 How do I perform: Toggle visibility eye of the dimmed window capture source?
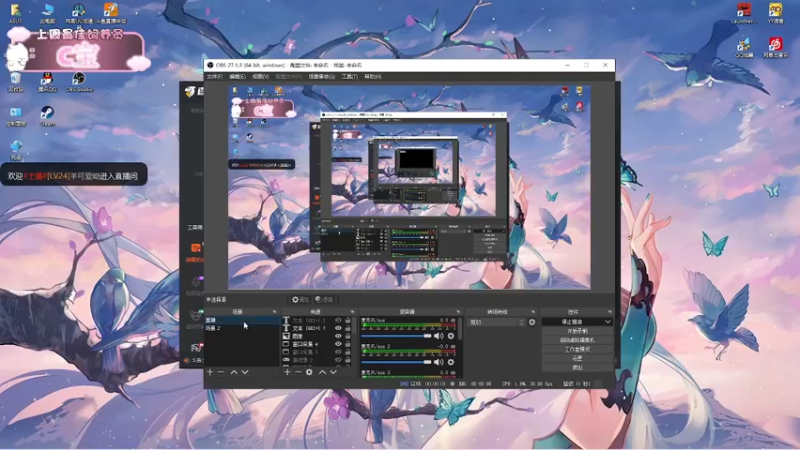pos(338,352)
